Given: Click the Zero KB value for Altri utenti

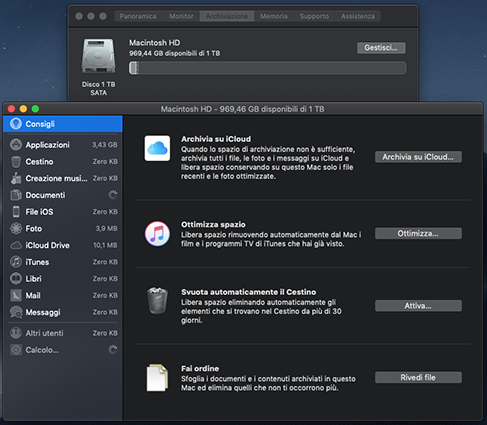Looking at the screenshot, I should [105, 333].
